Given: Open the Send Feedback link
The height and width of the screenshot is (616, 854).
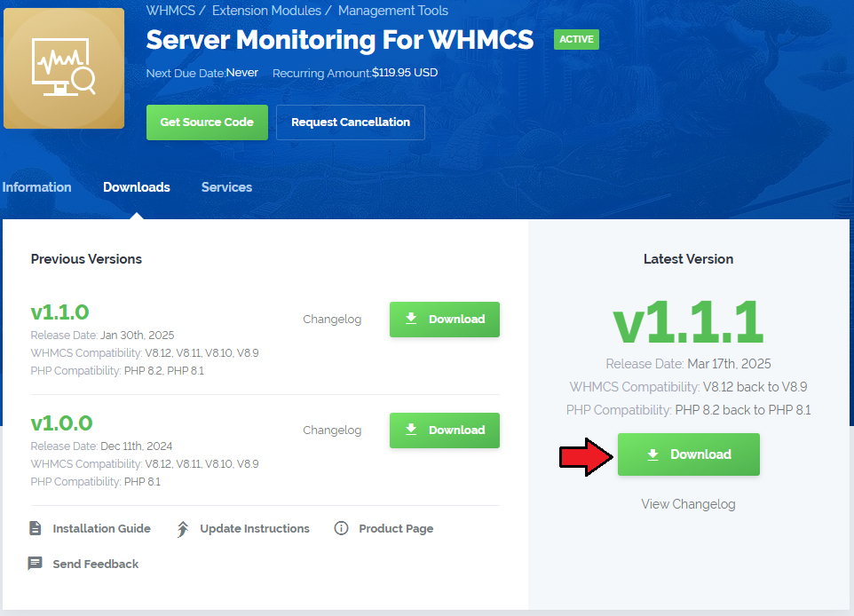Looking at the screenshot, I should (x=95, y=564).
